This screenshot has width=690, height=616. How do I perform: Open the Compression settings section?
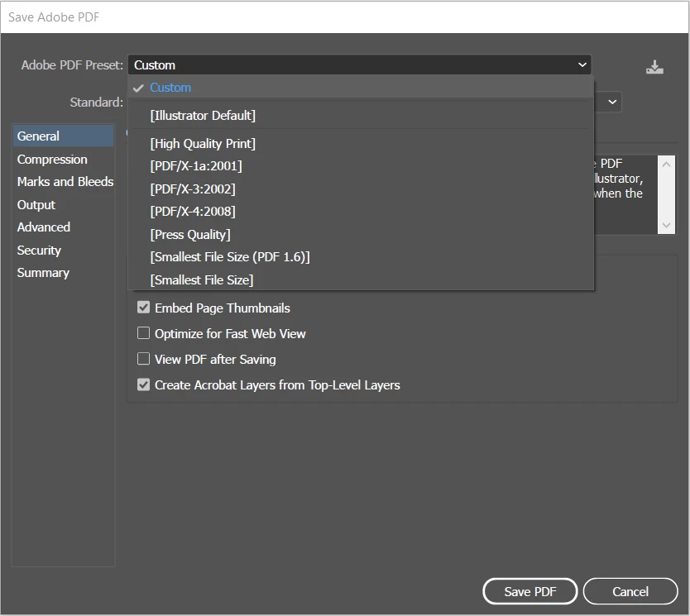tap(64, 159)
